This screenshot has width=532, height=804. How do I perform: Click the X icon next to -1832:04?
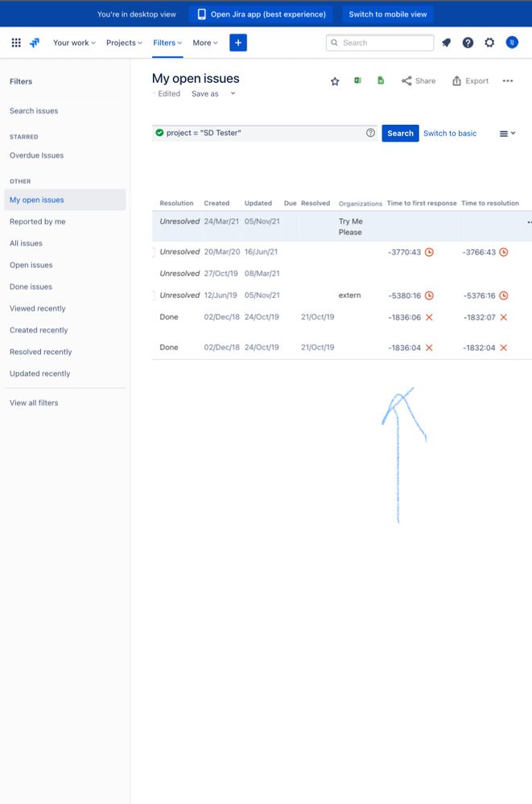tap(504, 348)
